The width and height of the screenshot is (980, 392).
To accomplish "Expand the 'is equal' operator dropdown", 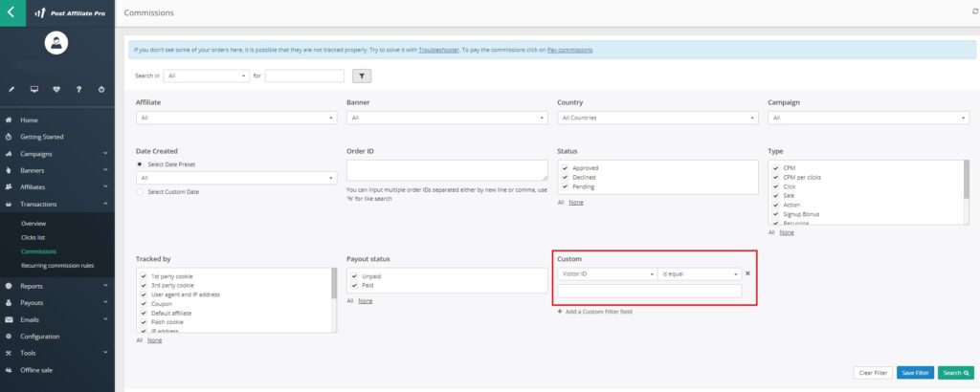I will 700,273.
